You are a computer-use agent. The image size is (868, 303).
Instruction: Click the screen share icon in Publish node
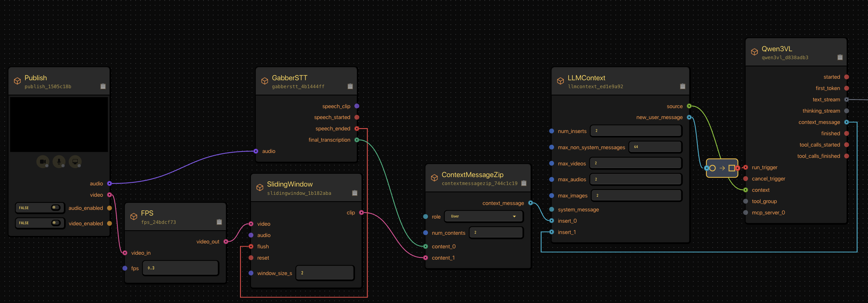(x=75, y=162)
